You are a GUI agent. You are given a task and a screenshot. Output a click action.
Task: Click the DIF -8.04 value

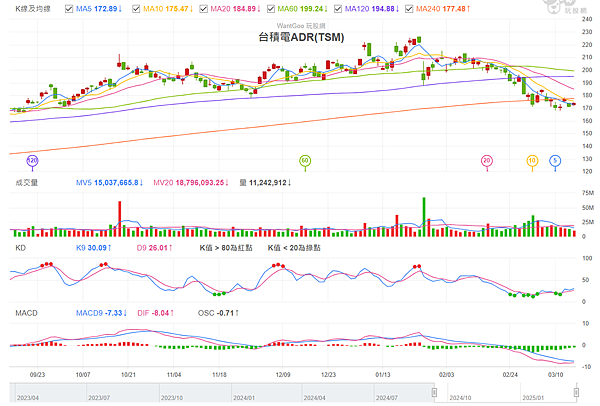pyautogui.click(x=156, y=313)
